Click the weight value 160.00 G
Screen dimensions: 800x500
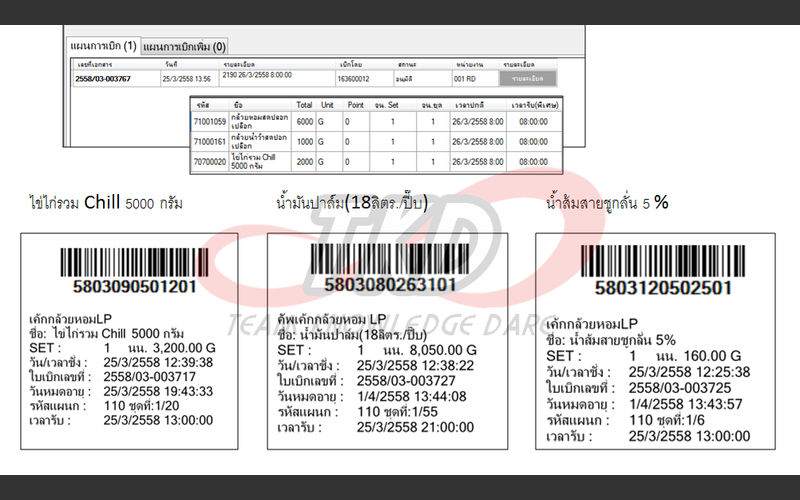point(712,356)
